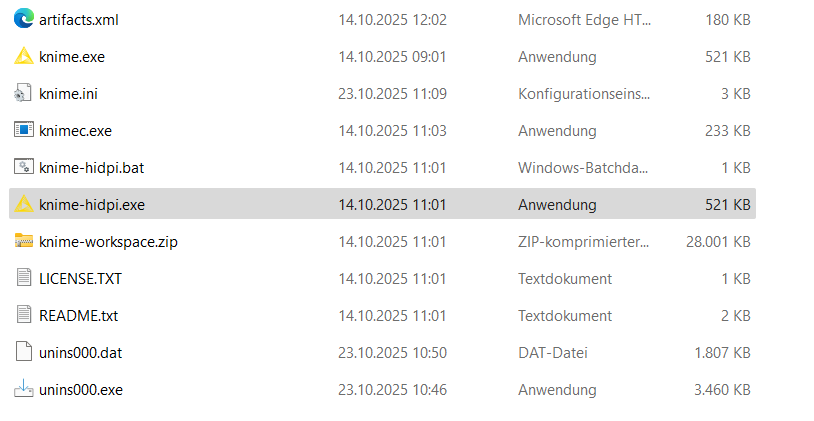Click the Konfigurationseinstellungen type cell of knime.ini

(584, 93)
